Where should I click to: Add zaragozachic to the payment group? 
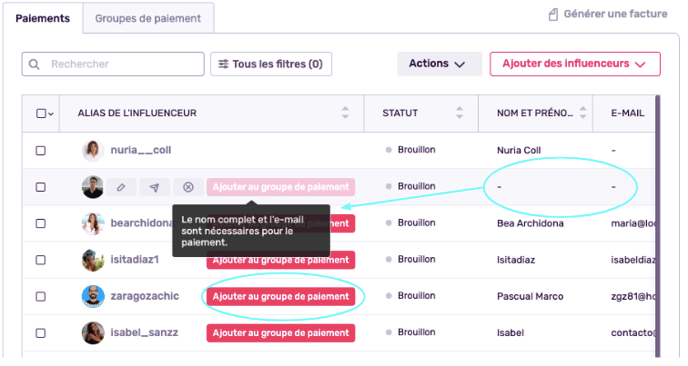point(281,297)
